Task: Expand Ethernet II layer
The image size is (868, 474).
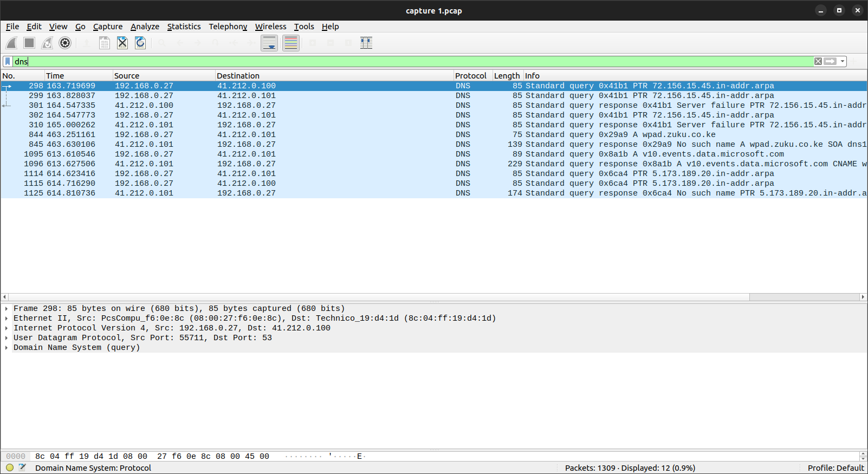Action: [x=7, y=319]
